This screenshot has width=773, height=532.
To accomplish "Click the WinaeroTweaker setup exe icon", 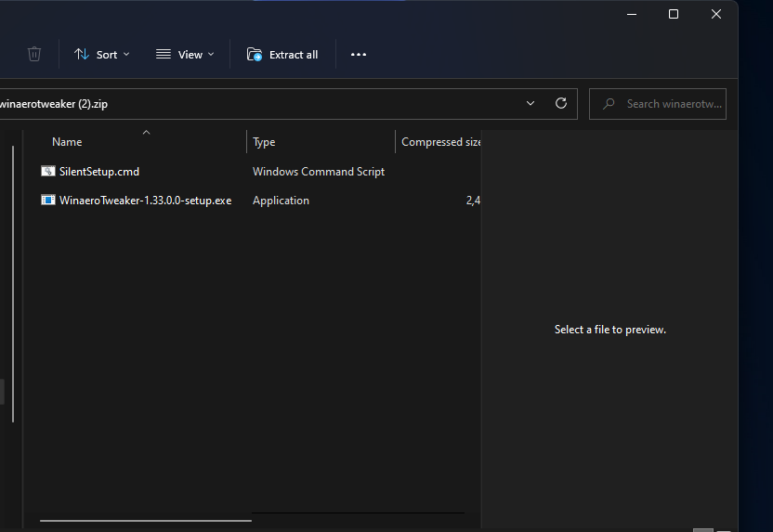I will point(48,200).
